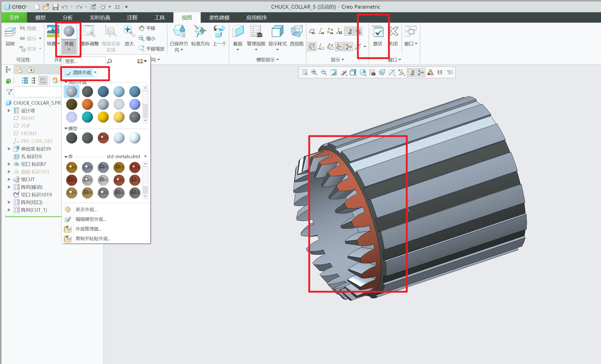Viewport: 601px width, 364px height.
Task: Pause the simulation display in graphics toolbar
Action: tap(440, 73)
